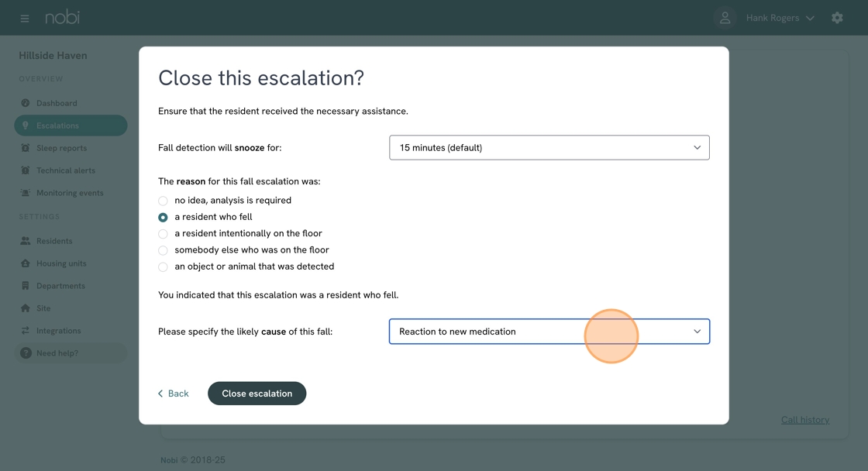
Task: Open Monitoring events in sidebar
Action: click(x=71, y=193)
